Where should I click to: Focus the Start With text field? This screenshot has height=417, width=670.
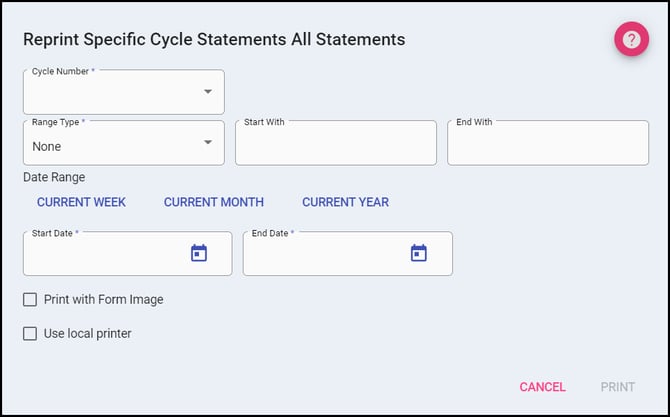[x=335, y=146]
